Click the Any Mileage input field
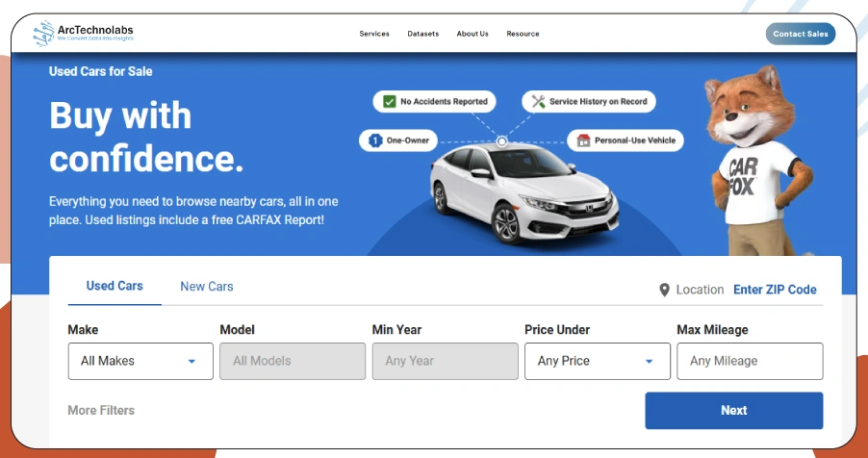Image resolution: width=868 pixels, height=458 pixels. pyautogui.click(x=750, y=361)
